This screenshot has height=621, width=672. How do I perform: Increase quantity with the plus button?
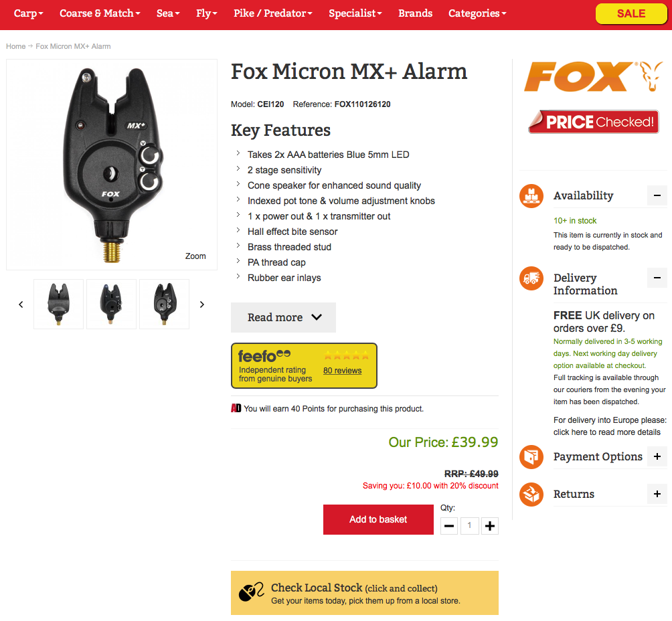[x=490, y=526]
